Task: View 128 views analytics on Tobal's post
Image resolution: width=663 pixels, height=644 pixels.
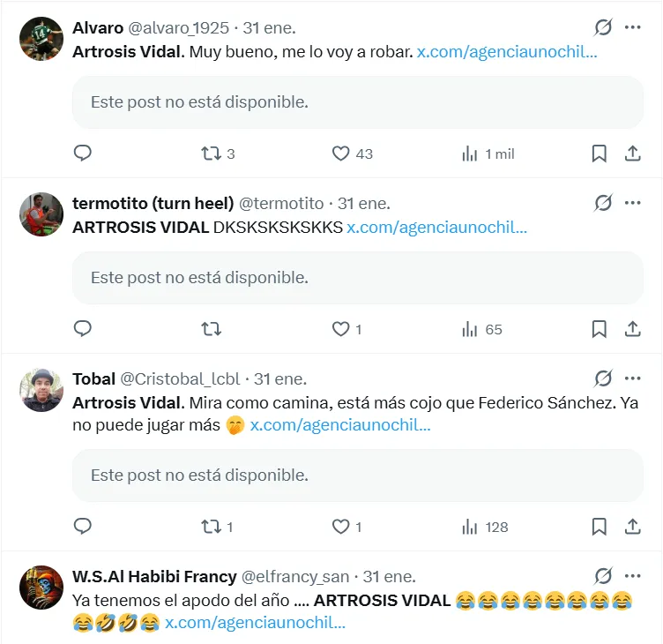Action: 486,527
